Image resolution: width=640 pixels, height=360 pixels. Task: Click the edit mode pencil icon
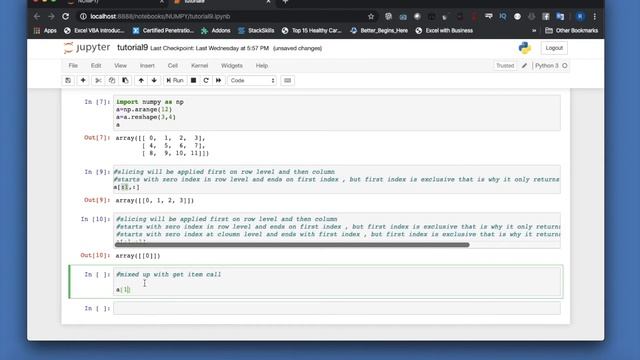click(x=524, y=66)
